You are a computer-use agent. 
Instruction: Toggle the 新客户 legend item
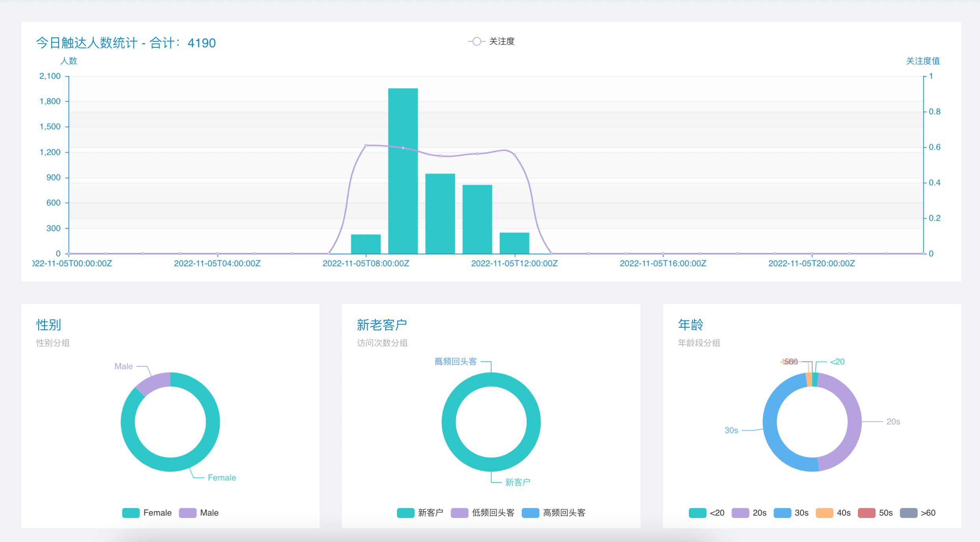tap(420, 513)
